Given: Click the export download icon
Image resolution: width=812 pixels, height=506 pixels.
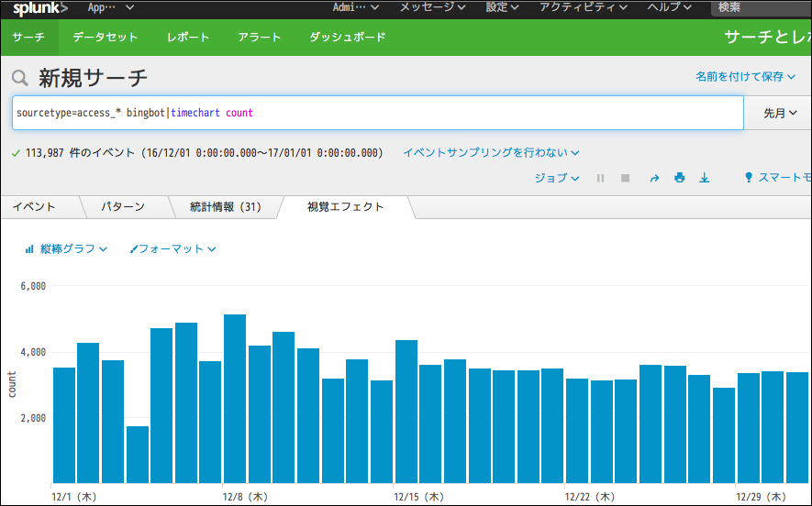Looking at the screenshot, I should click(x=705, y=178).
